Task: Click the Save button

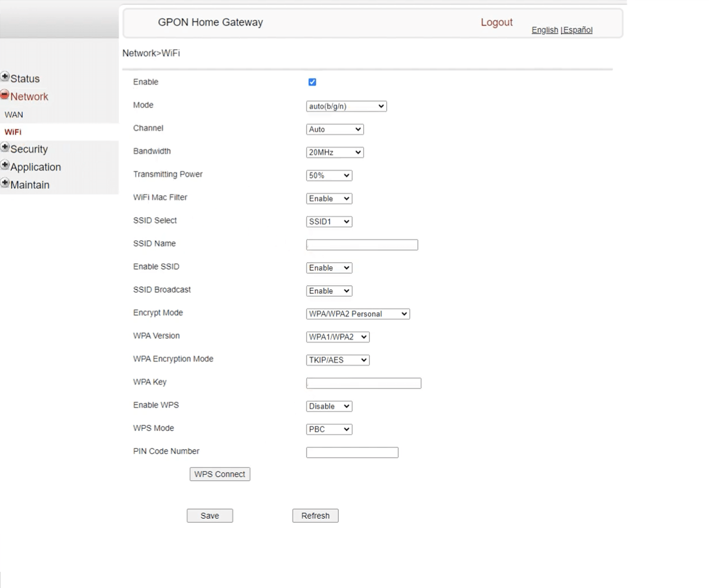Action: [209, 516]
